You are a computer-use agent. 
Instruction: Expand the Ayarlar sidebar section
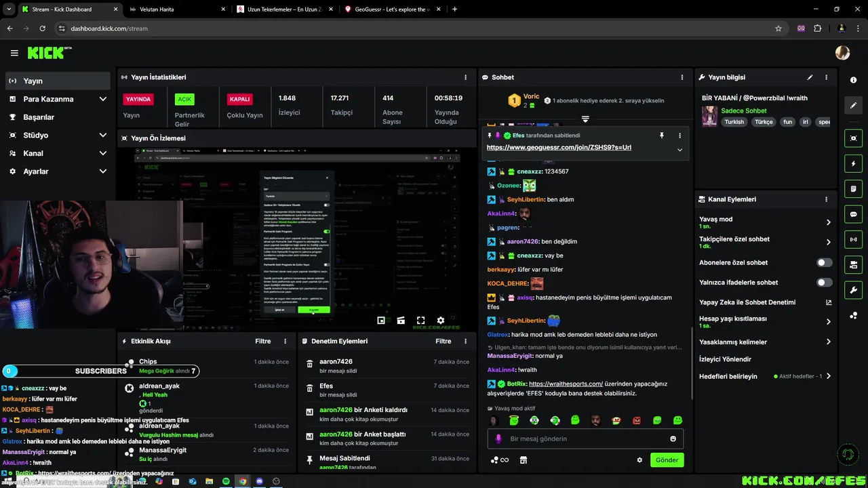pyautogui.click(x=58, y=171)
